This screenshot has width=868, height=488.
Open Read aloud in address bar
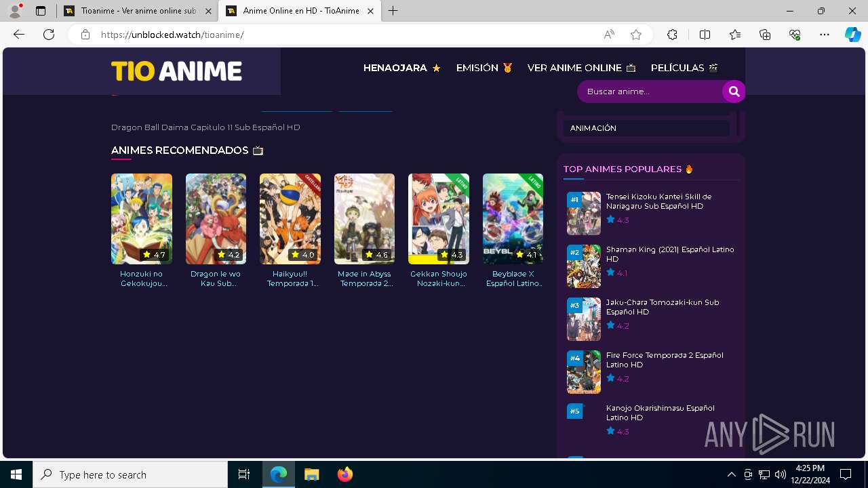(x=609, y=35)
